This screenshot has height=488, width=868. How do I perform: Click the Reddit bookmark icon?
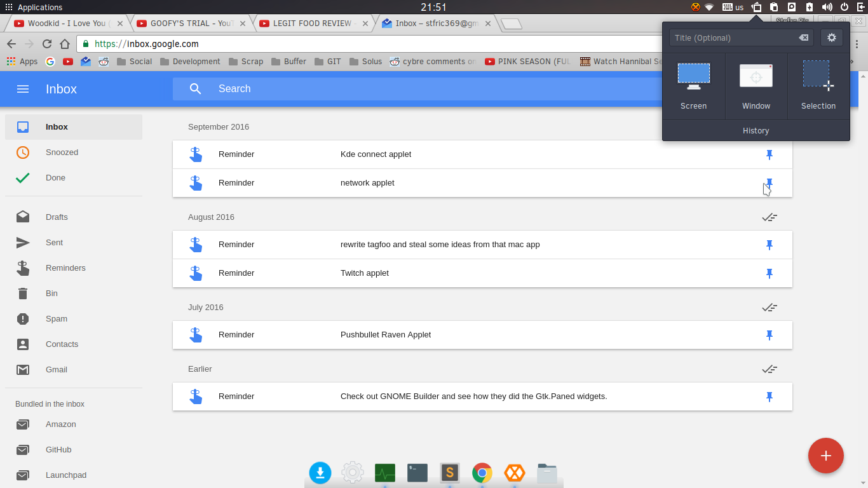(104, 62)
